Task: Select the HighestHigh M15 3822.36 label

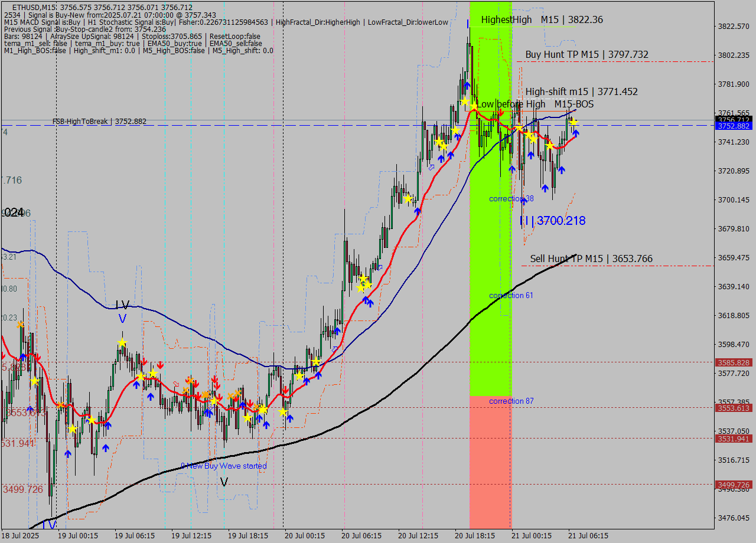Action: [x=542, y=19]
